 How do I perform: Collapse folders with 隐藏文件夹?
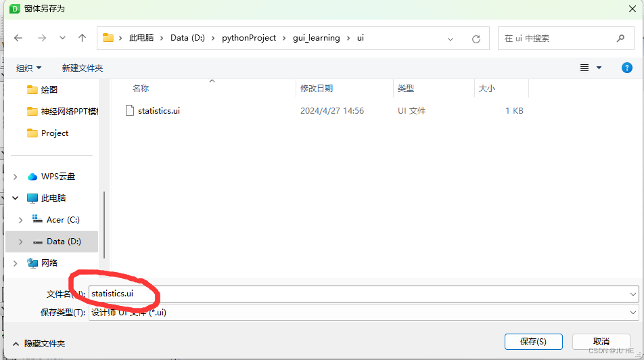tap(39, 344)
